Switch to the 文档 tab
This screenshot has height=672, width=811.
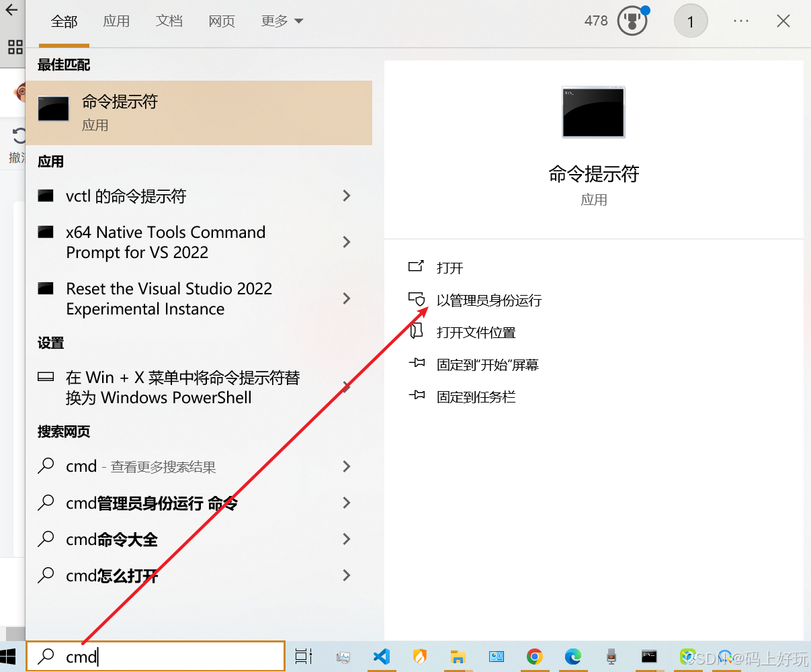coord(169,21)
